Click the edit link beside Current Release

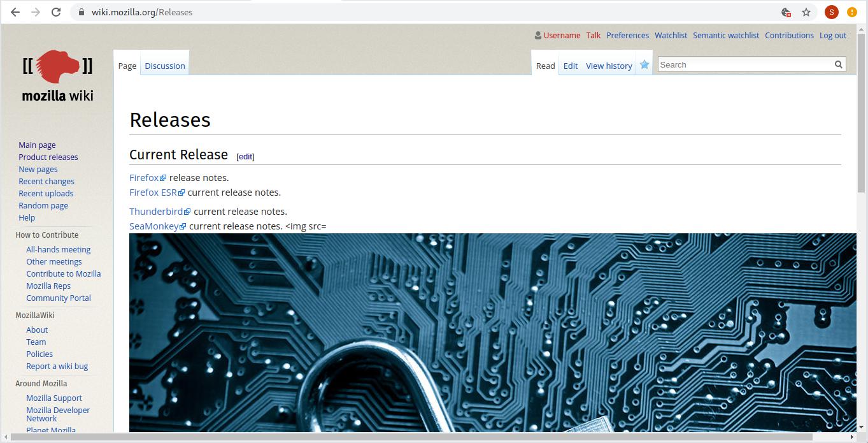pos(245,156)
